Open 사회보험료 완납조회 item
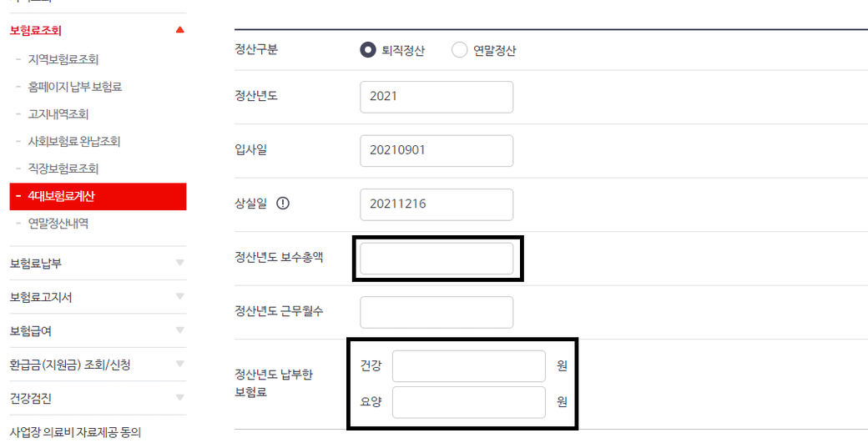 click(x=74, y=141)
